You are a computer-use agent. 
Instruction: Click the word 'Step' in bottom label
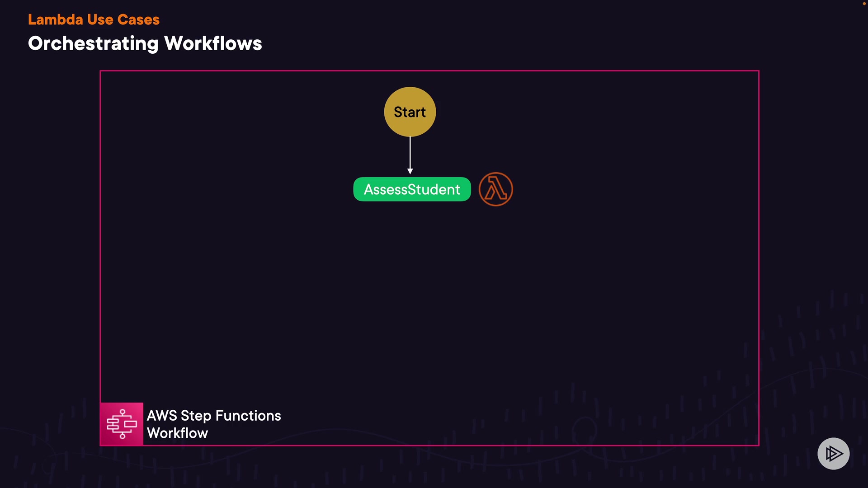tap(196, 416)
